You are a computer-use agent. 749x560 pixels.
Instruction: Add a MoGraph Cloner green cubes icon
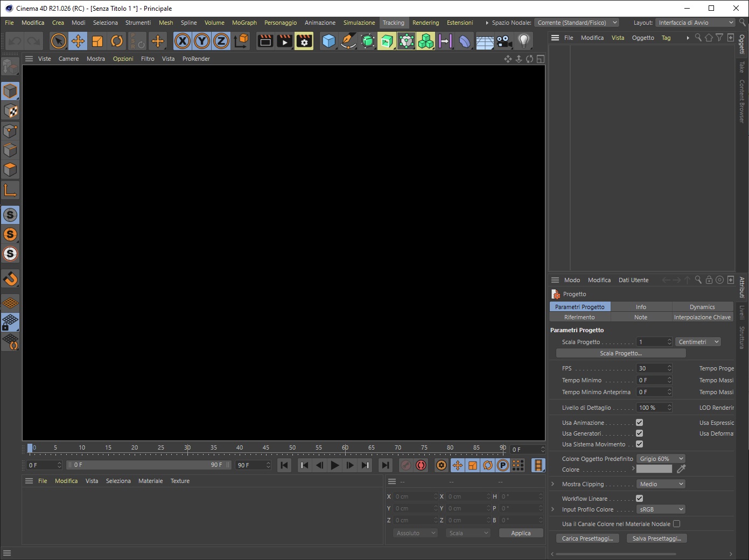tap(426, 41)
